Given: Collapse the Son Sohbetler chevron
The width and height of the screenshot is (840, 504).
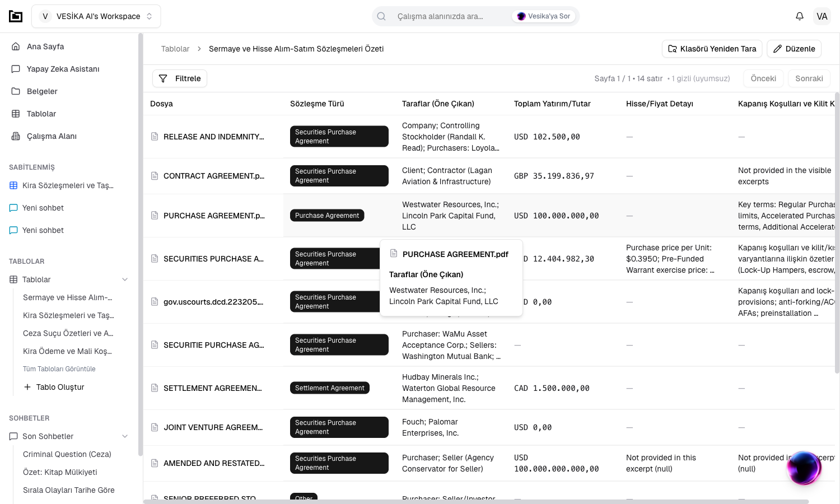Looking at the screenshot, I should 125,436.
